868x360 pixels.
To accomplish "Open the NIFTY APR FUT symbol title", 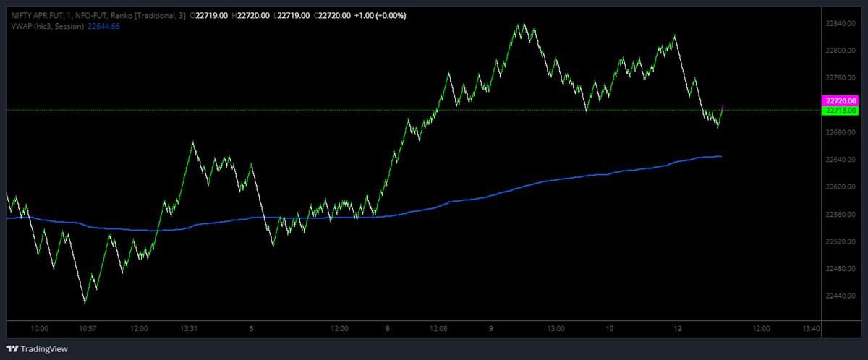I will point(38,15).
